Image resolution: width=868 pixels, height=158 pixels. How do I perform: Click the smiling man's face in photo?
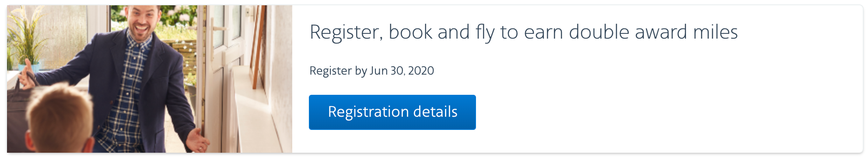point(142,22)
